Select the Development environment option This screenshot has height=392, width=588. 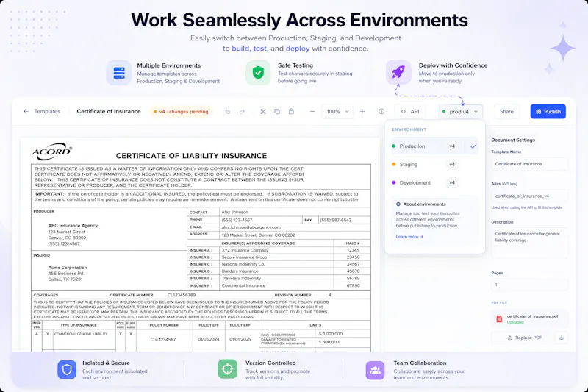click(x=434, y=182)
